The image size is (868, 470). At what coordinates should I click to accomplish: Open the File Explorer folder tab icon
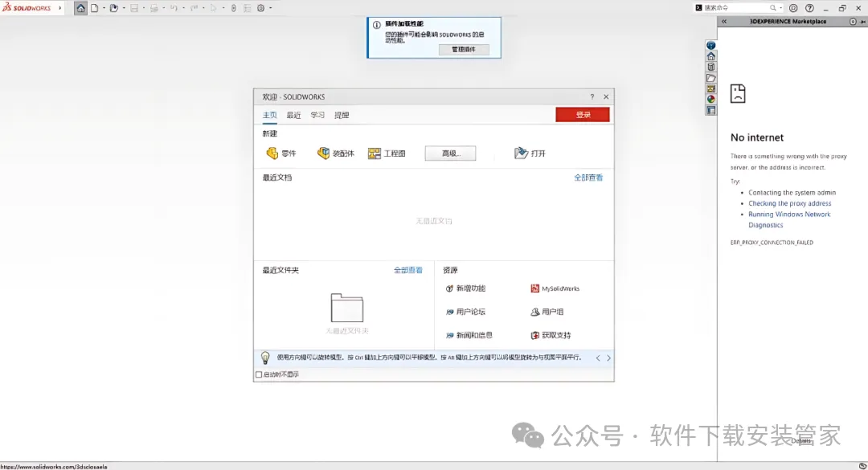coord(711,78)
